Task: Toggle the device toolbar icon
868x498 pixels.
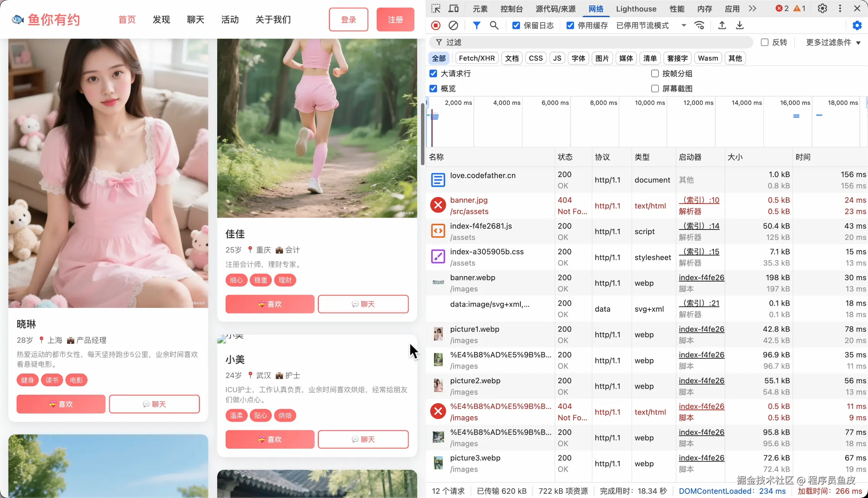Action: click(x=454, y=8)
